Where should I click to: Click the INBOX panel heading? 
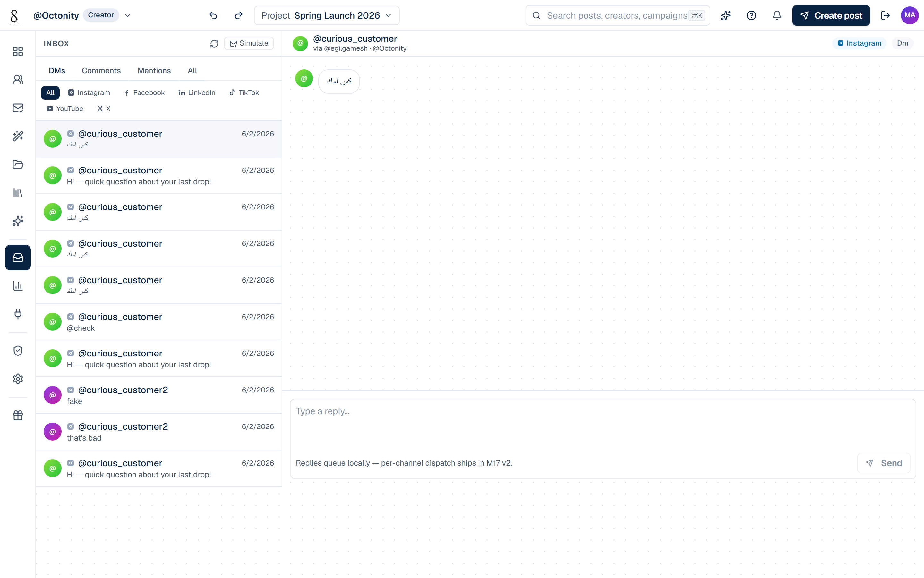click(x=56, y=44)
